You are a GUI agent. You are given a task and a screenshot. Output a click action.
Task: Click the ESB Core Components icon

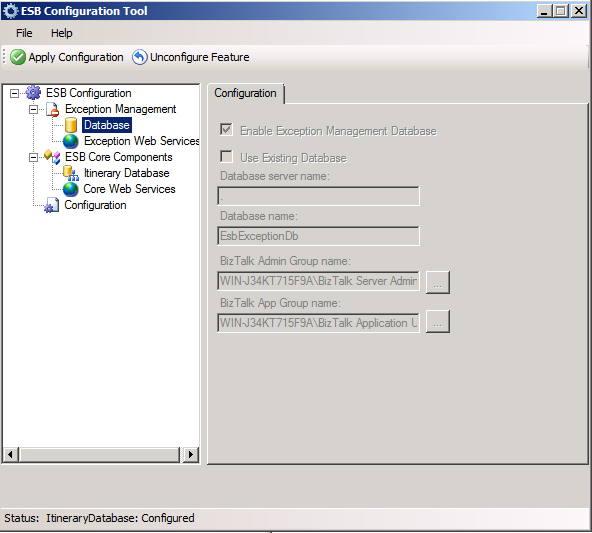point(52,157)
